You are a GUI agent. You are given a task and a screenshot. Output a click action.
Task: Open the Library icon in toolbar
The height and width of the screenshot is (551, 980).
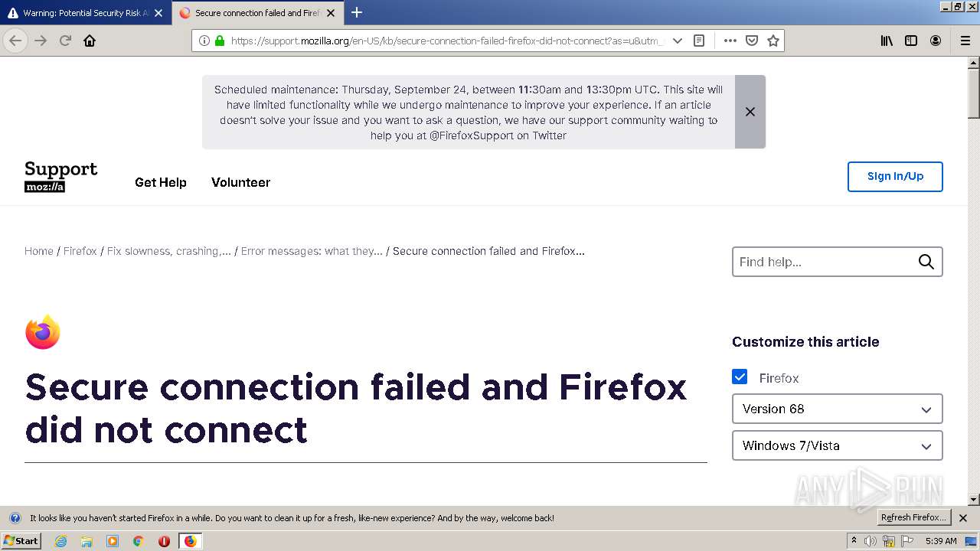887,41
